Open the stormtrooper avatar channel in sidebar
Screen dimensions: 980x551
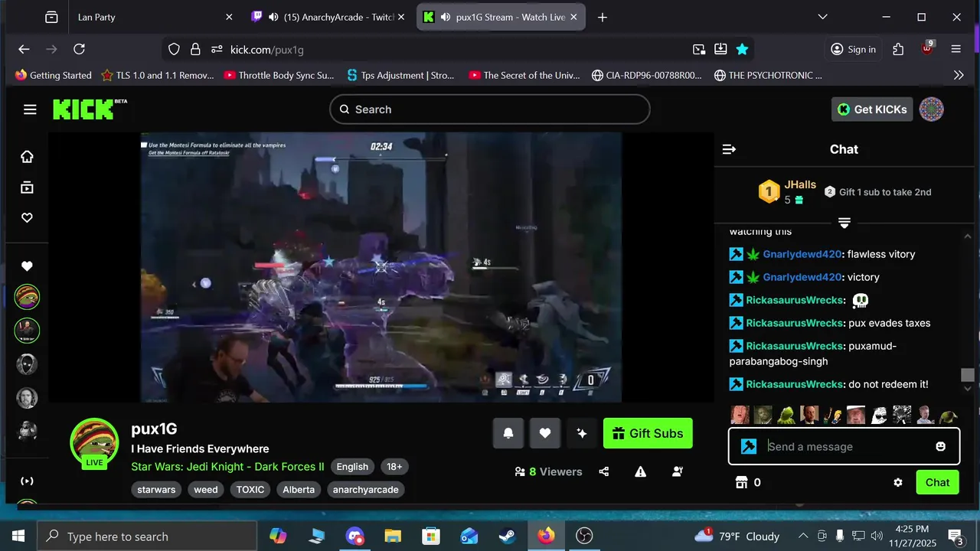tap(27, 432)
